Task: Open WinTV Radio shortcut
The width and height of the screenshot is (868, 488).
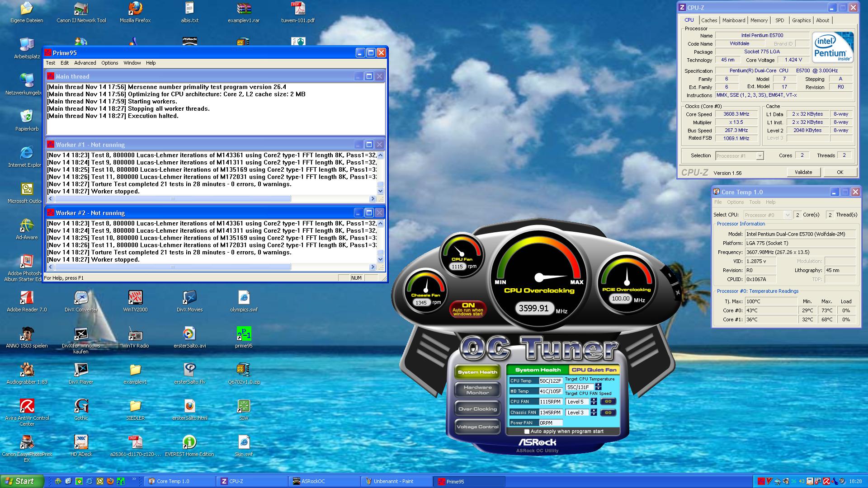Action: tap(135, 337)
